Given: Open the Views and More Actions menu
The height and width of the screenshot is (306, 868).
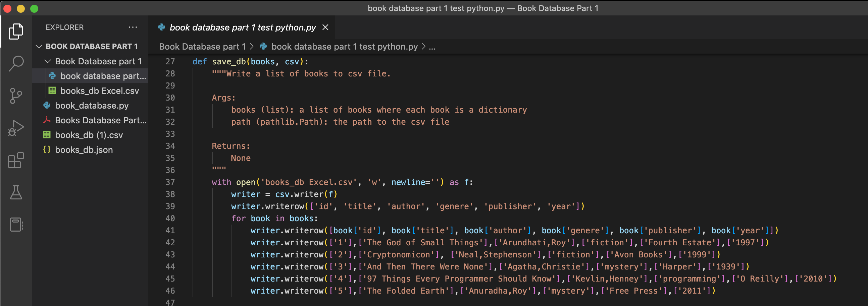Looking at the screenshot, I should coord(133,27).
